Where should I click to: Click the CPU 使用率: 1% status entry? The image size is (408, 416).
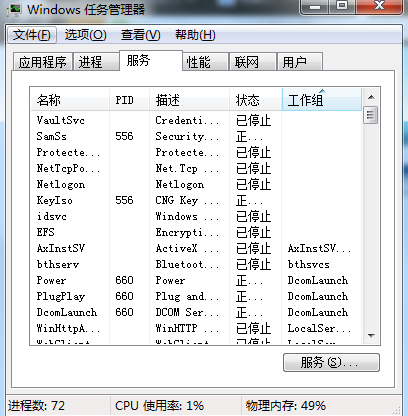tap(159, 406)
